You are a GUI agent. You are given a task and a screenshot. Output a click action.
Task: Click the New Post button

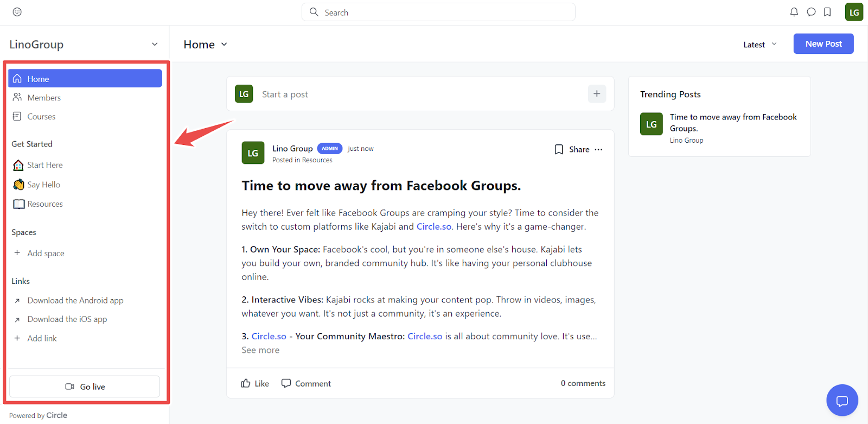pos(824,44)
